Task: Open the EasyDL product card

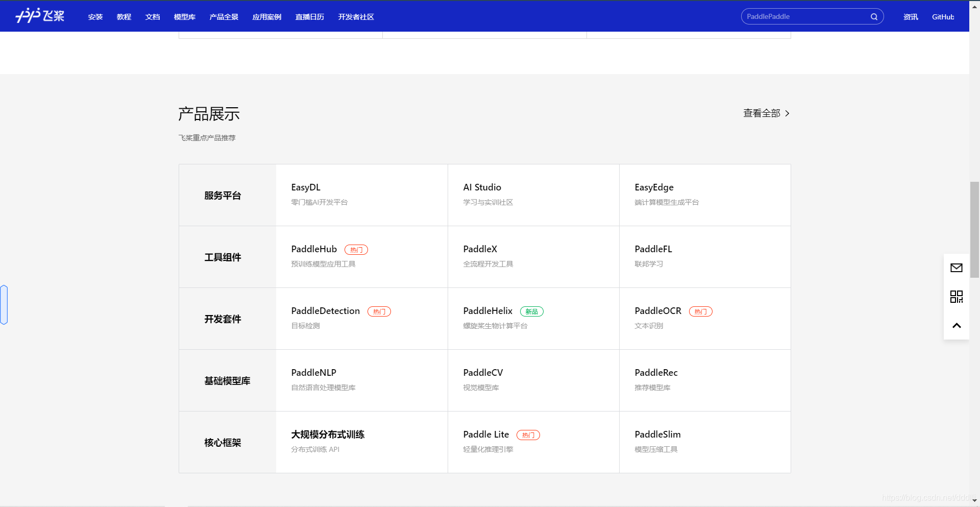Action: [x=362, y=195]
